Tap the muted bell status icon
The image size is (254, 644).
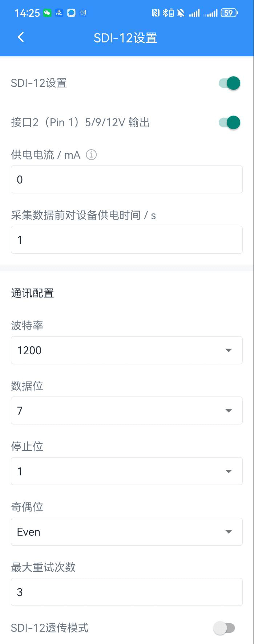181,13
